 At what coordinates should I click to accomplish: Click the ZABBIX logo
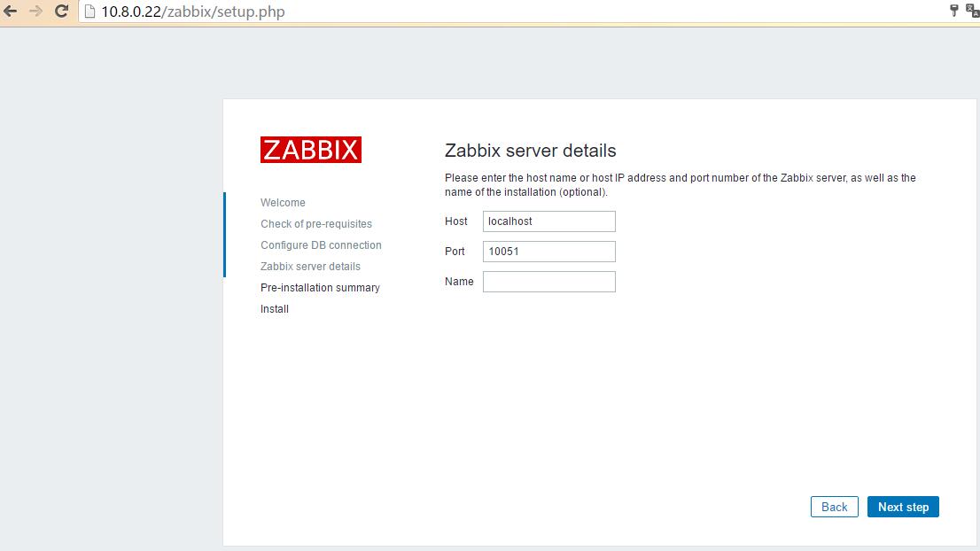[x=311, y=150]
